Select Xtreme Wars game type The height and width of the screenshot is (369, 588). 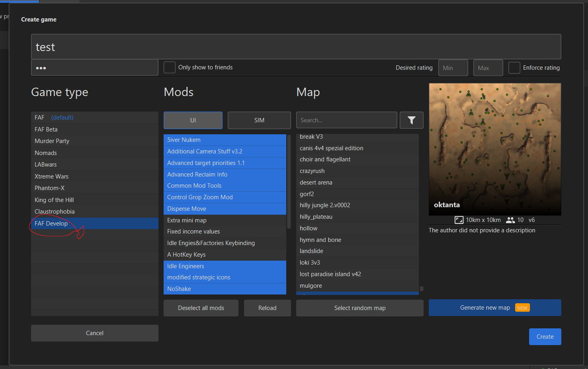(95, 177)
